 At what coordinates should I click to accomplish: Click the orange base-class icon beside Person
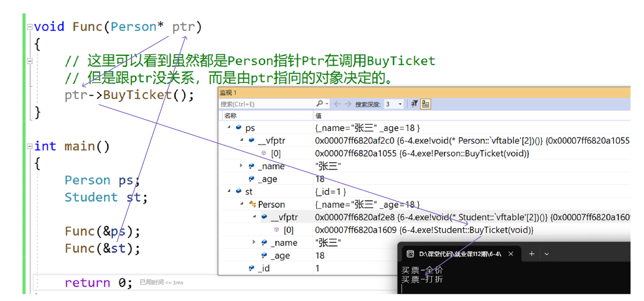(252, 204)
